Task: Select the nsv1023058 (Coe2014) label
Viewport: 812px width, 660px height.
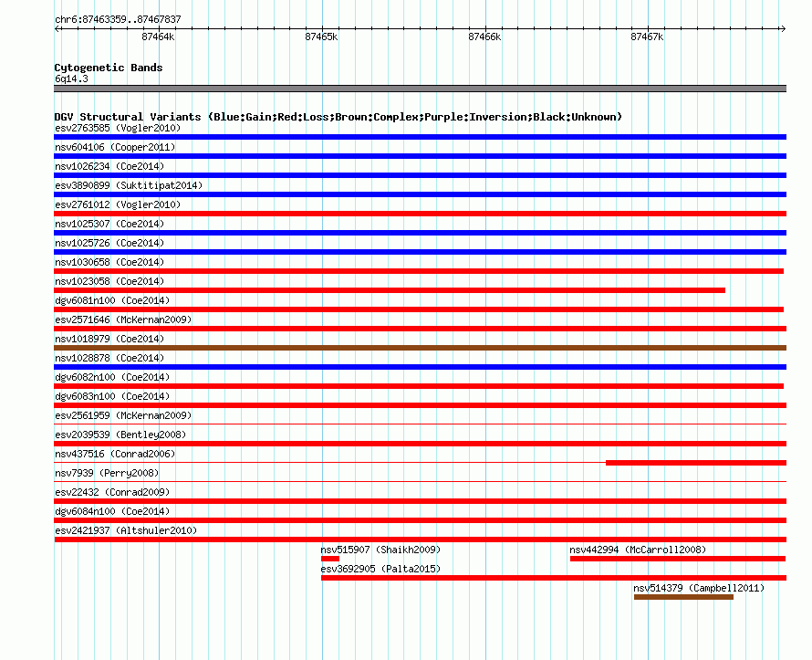Action: tap(109, 281)
